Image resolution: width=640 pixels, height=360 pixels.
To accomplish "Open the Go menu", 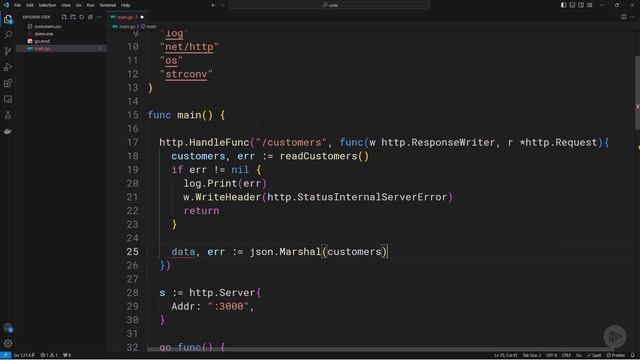I will pos(78,5).
